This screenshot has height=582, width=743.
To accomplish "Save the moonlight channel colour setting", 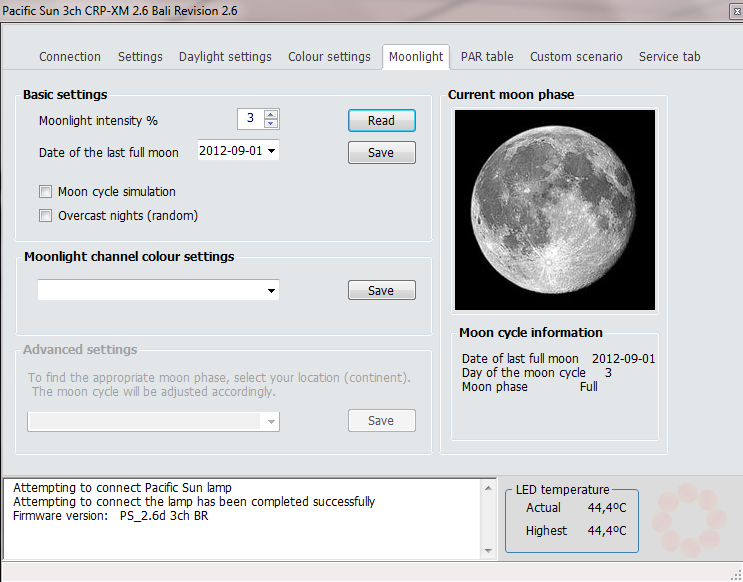I will (381, 291).
